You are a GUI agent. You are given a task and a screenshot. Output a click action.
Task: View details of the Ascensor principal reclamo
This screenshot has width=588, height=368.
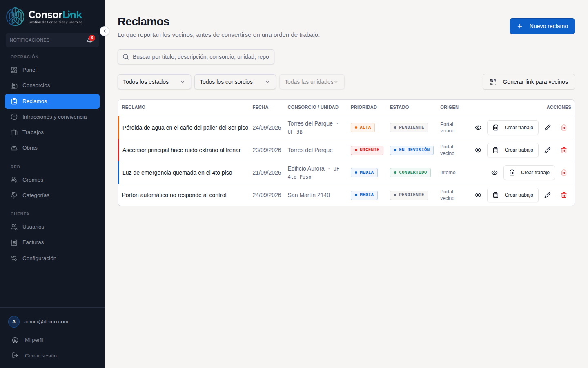478,150
